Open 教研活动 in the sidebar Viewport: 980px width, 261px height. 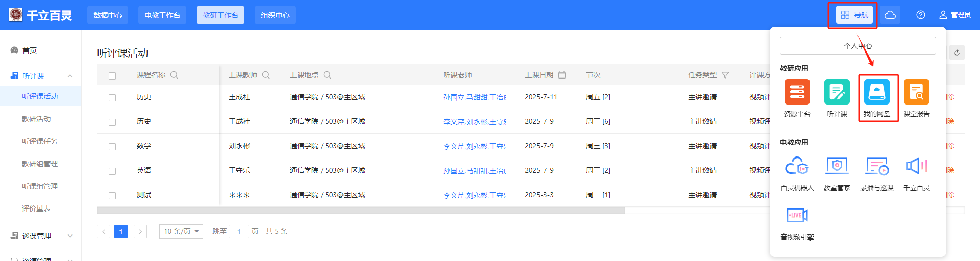tap(36, 119)
